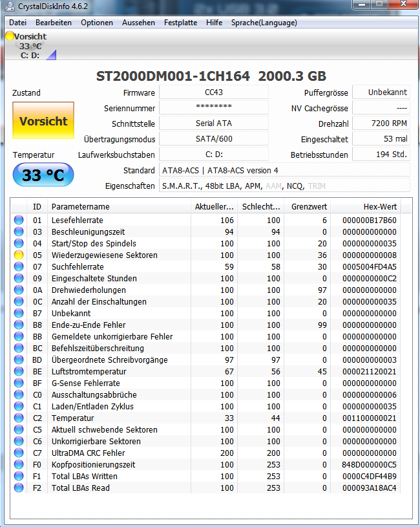Open the Bearbeiten menu

click(x=54, y=23)
